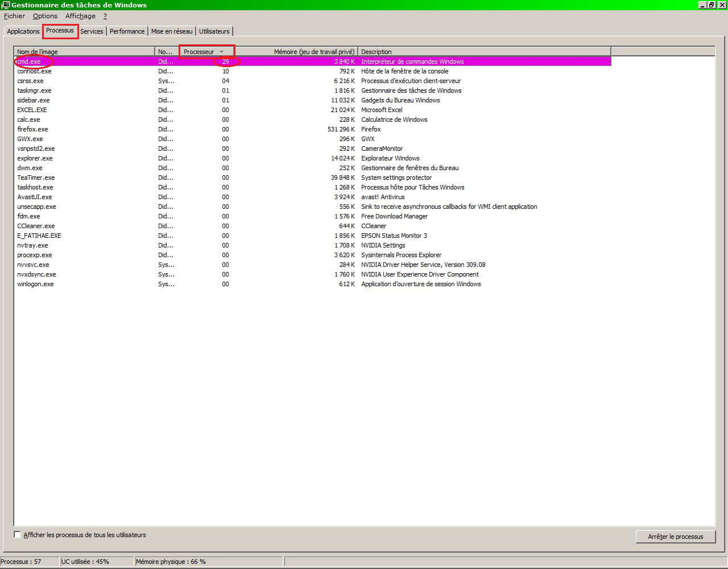Switch to the Utilisateurs tab
This screenshot has height=569, width=728.
pos(214,31)
